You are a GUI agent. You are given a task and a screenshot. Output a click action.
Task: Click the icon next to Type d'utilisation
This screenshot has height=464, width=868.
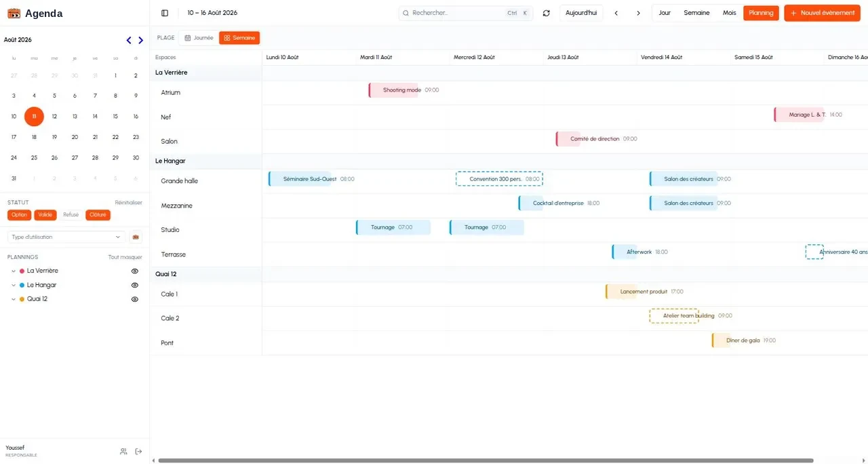(x=136, y=237)
